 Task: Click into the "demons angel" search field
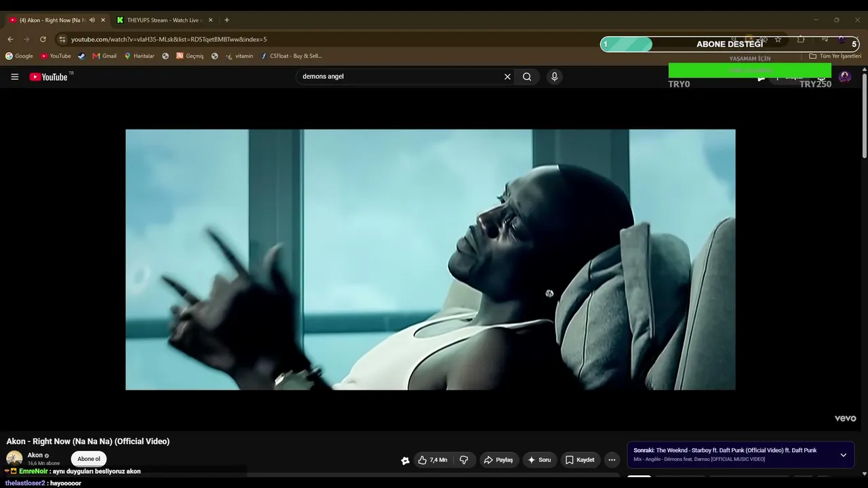(x=400, y=77)
